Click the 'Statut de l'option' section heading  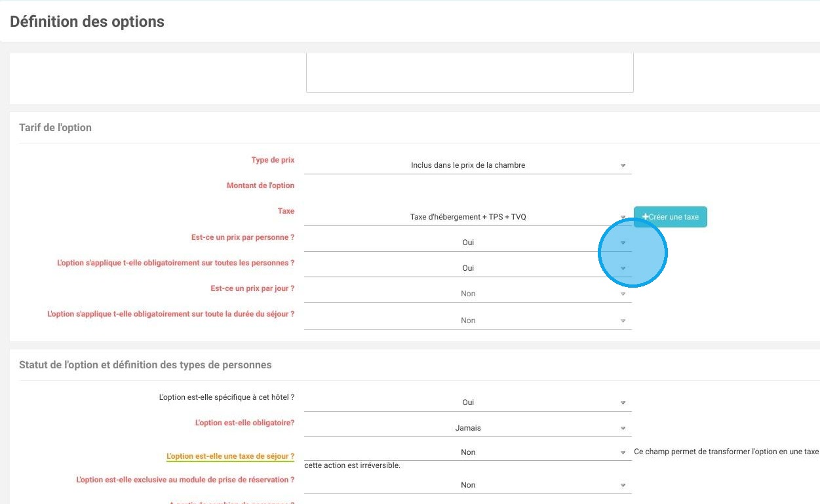tap(145, 364)
